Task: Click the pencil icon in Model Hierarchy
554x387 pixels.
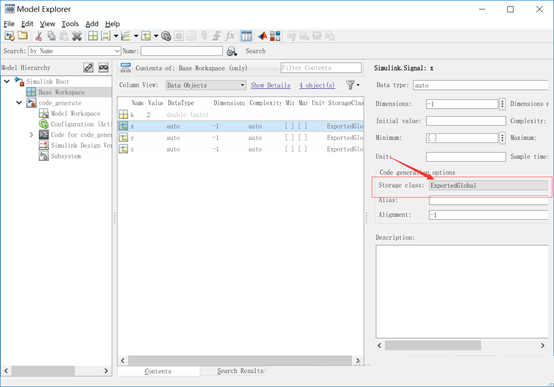Action: pos(88,68)
